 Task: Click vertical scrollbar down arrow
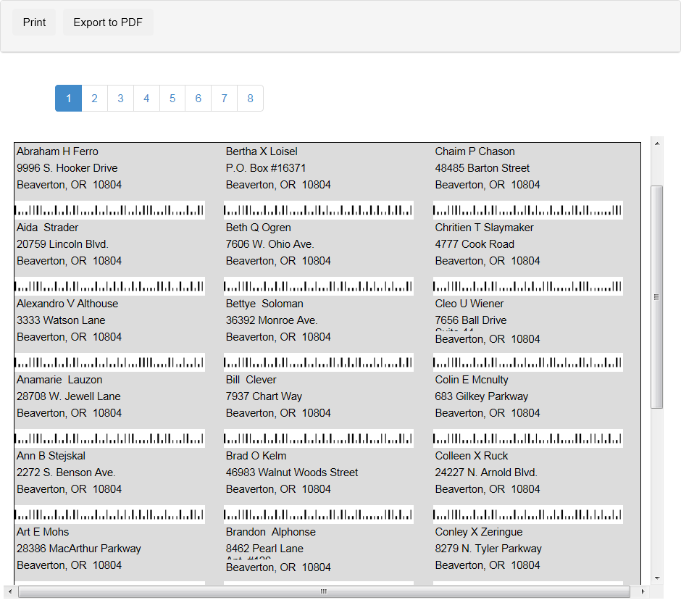(x=657, y=578)
